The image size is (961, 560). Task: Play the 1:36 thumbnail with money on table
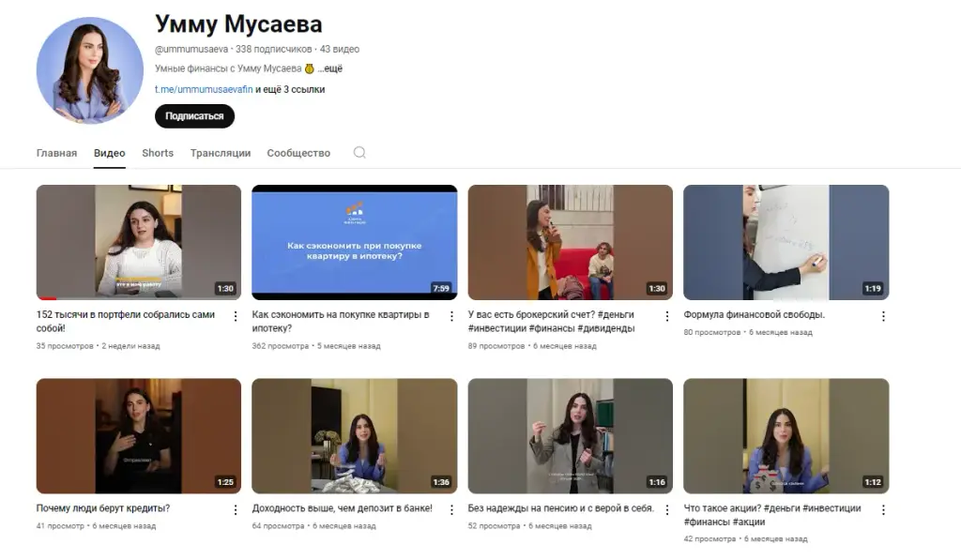click(x=354, y=435)
